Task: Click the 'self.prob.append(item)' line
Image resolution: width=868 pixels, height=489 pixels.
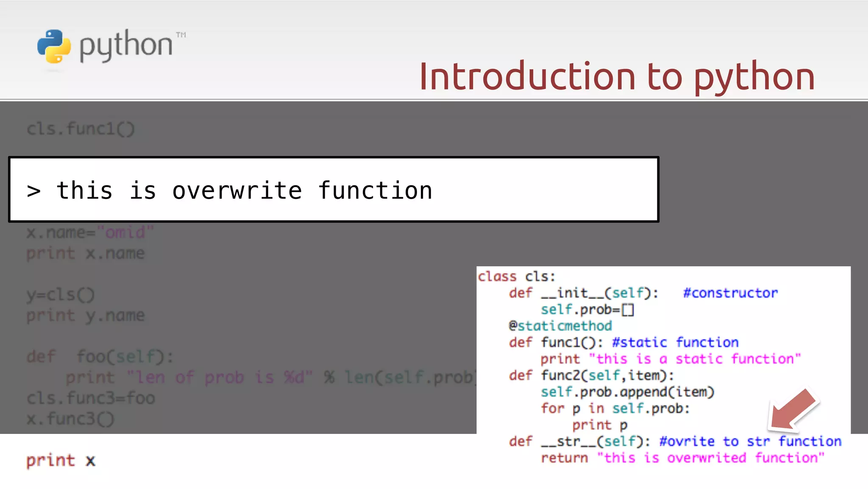Action: click(628, 392)
